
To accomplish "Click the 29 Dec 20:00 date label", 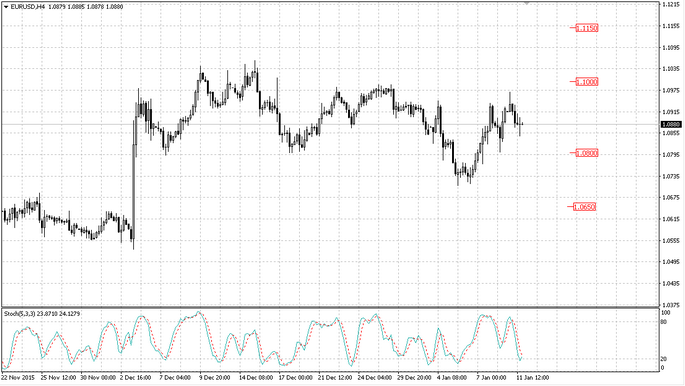I will (414, 377).
